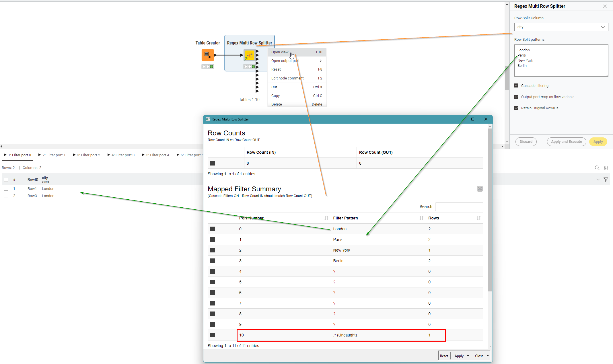Click the expand icon beside Mapped Filter Summary
The image size is (613, 364).
(480, 189)
